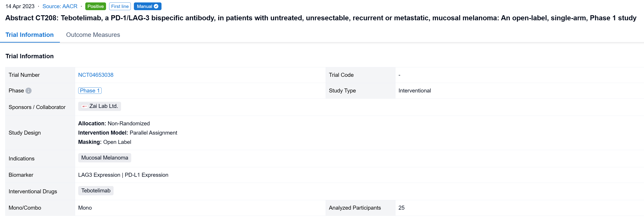Screen dimensions: 644x220
Task: Click the Source: AACR link
Action: 60,6
